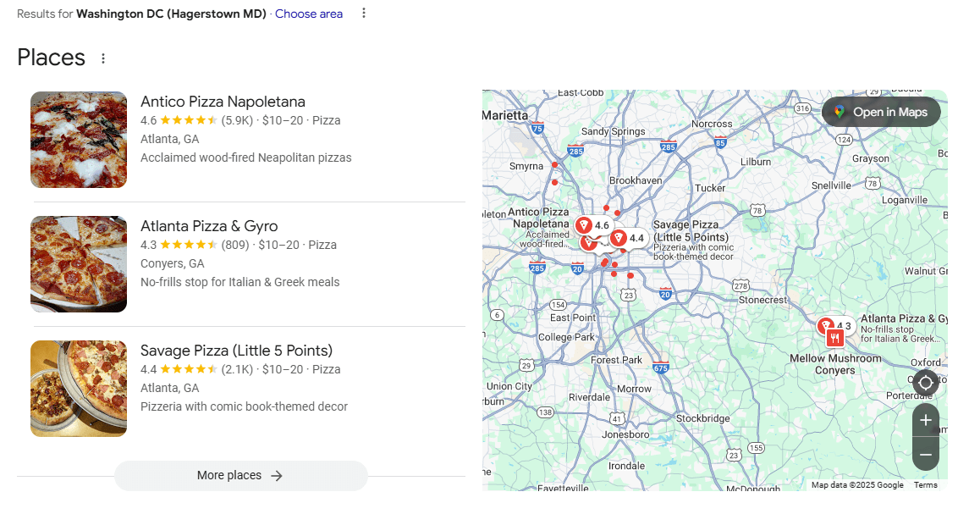
Task: Click the 4.4 rated map pin
Action: pos(619,238)
